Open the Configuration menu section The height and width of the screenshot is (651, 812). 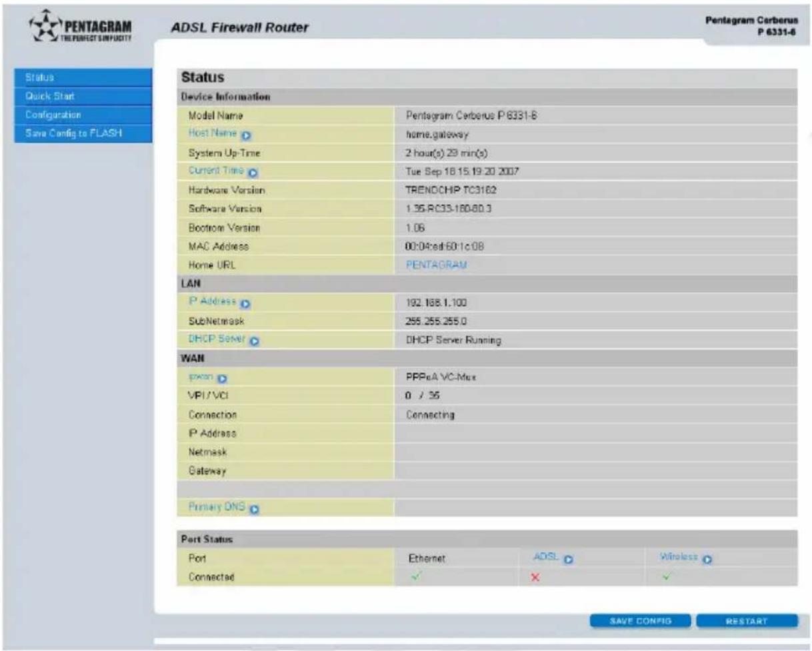point(82,115)
